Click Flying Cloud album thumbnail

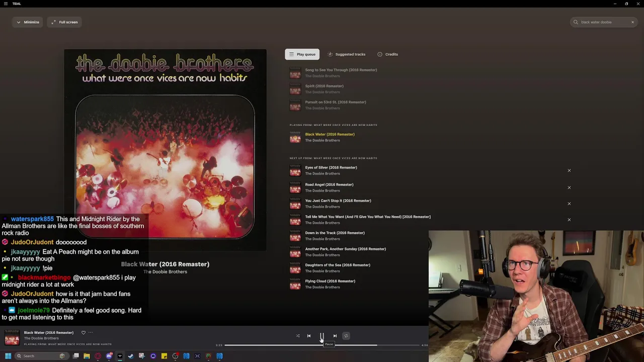tap(295, 284)
